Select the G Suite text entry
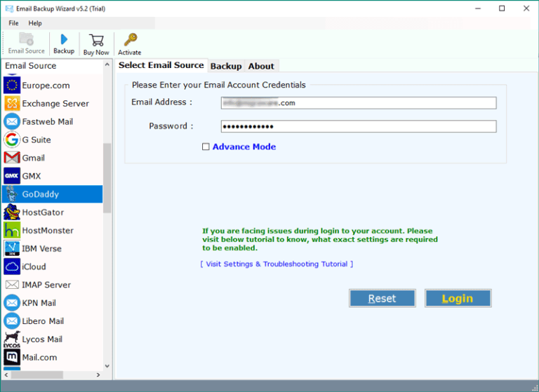The width and height of the screenshot is (539, 392). pyautogui.click(x=36, y=140)
